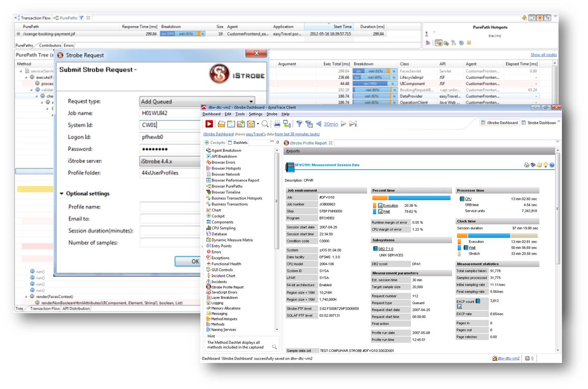Click the pin icon in the Dashlets panel

pos(277,142)
